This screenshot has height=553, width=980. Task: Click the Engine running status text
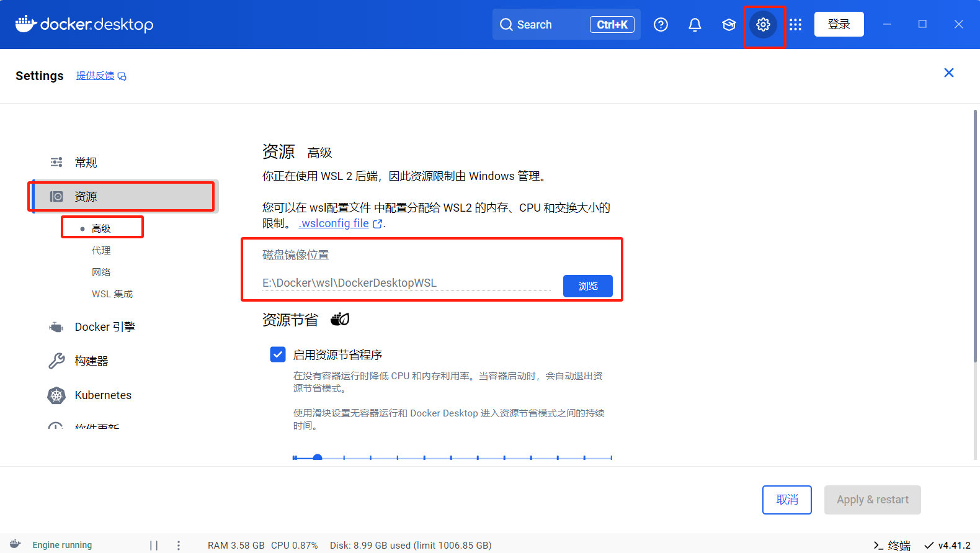tap(62, 545)
